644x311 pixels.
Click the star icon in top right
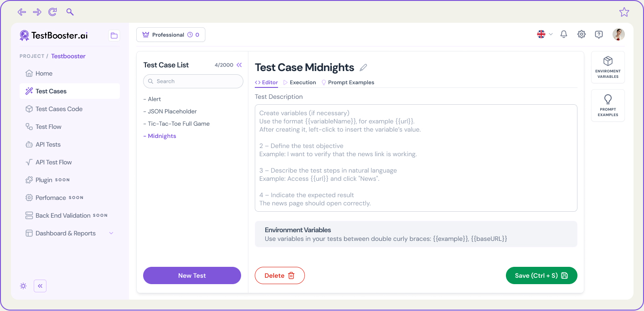[624, 12]
